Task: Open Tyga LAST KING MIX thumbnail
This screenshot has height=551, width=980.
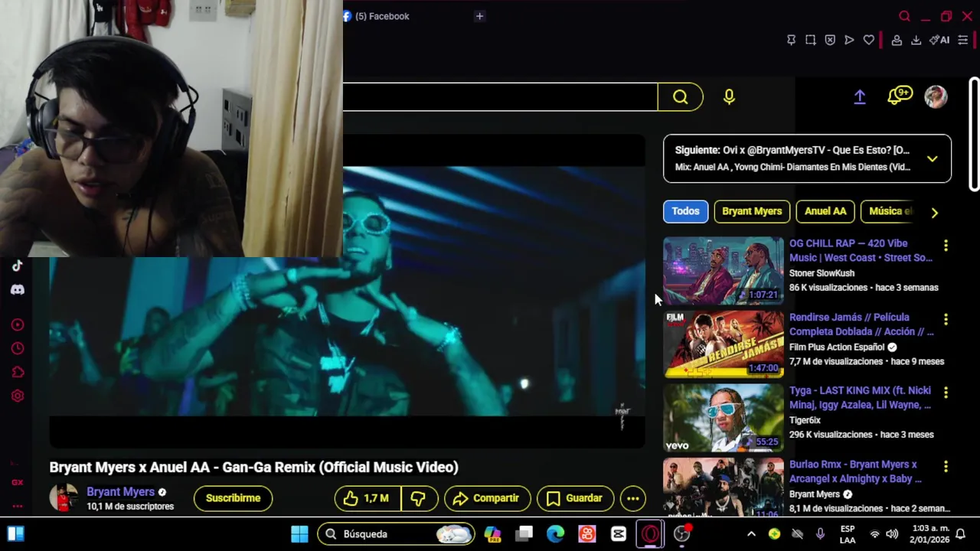Action: tap(724, 417)
